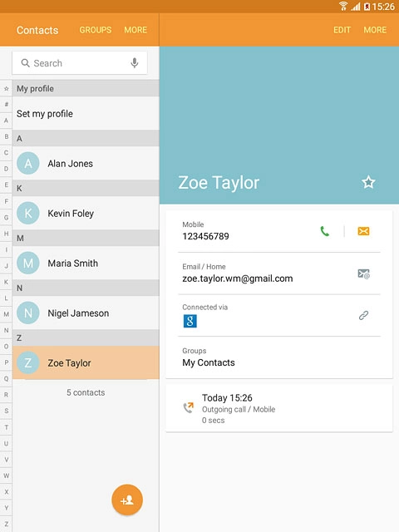Open Alan Jones avatar circle

(x=28, y=163)
